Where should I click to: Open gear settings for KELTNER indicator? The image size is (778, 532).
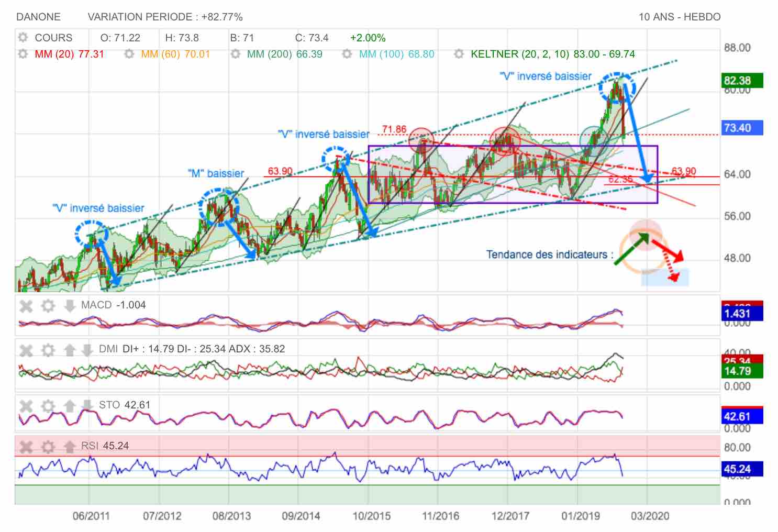point(459,54)
